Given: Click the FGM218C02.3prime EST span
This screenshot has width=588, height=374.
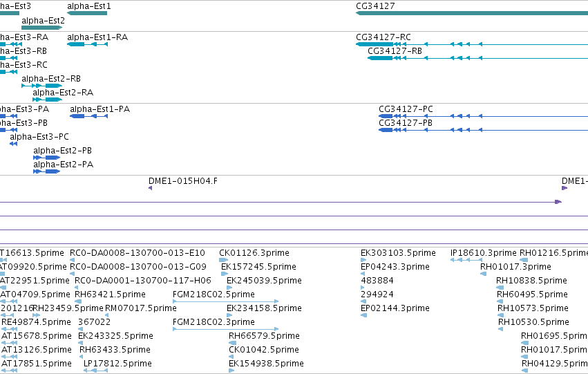Looking at the screenshot, I should coord(226,329).
